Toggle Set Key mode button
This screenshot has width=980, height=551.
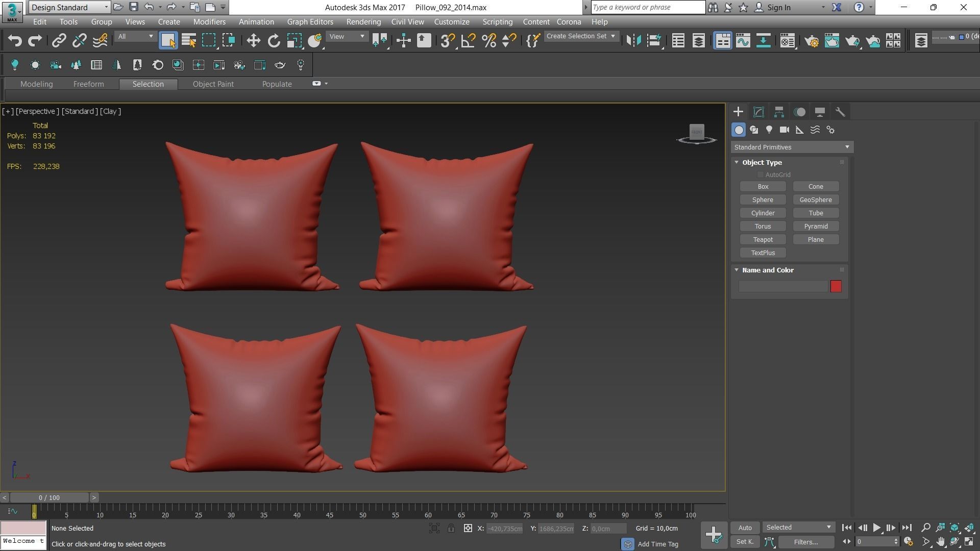click(745, 542)
